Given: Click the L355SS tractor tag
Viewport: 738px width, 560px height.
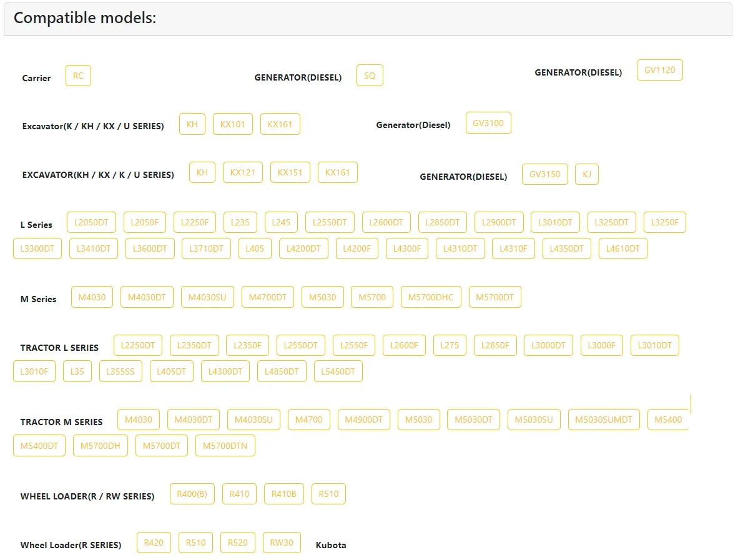Looking at the screenshot, I should pyautogui.click(x=121, y=371).
